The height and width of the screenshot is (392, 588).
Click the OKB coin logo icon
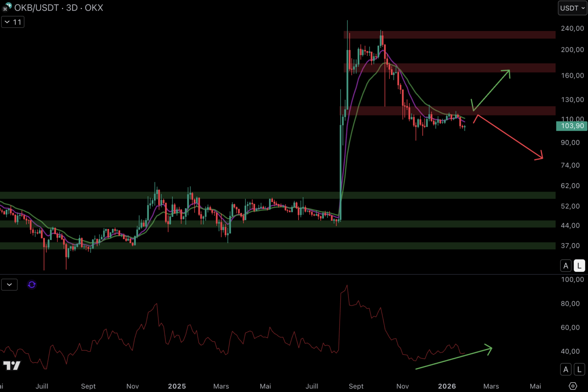point(7,7)
